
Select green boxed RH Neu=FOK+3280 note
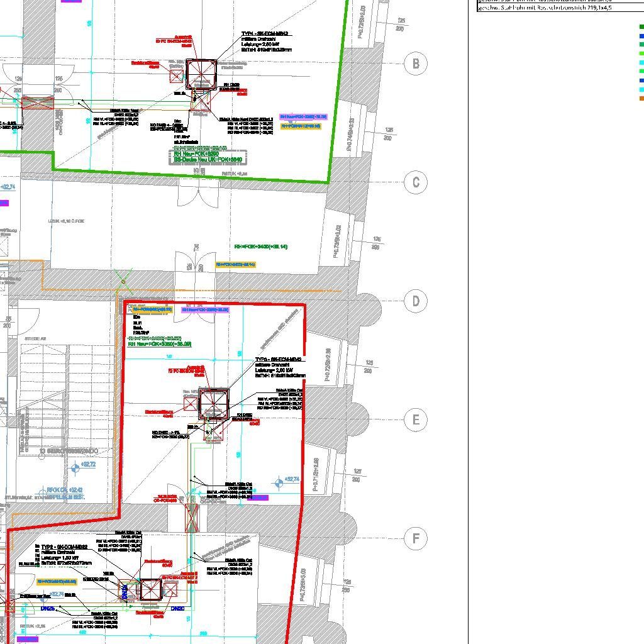[x=196, y=153]
